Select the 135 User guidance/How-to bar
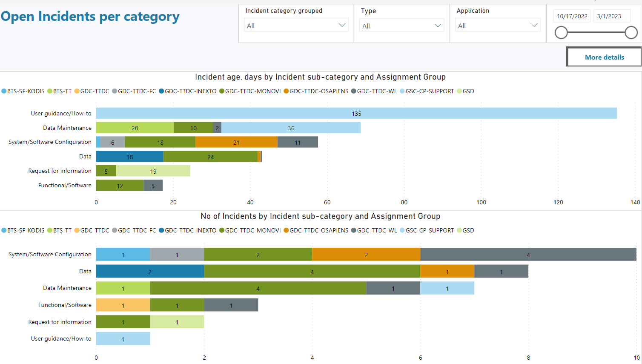 [356, 113]
